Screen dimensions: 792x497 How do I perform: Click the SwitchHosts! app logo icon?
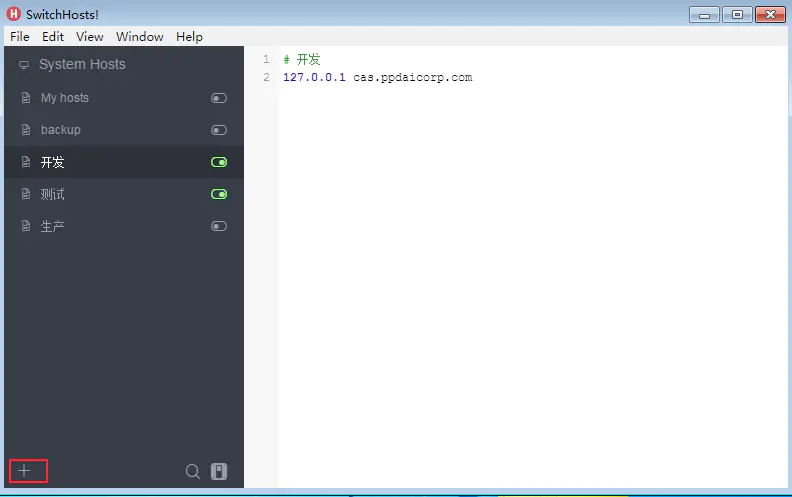[14, 14]
